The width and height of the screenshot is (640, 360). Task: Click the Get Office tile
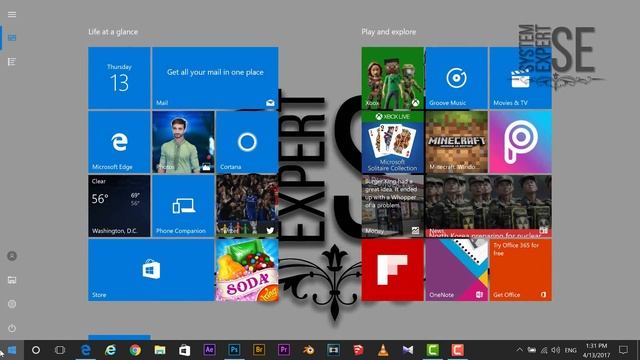click(520, 270)
